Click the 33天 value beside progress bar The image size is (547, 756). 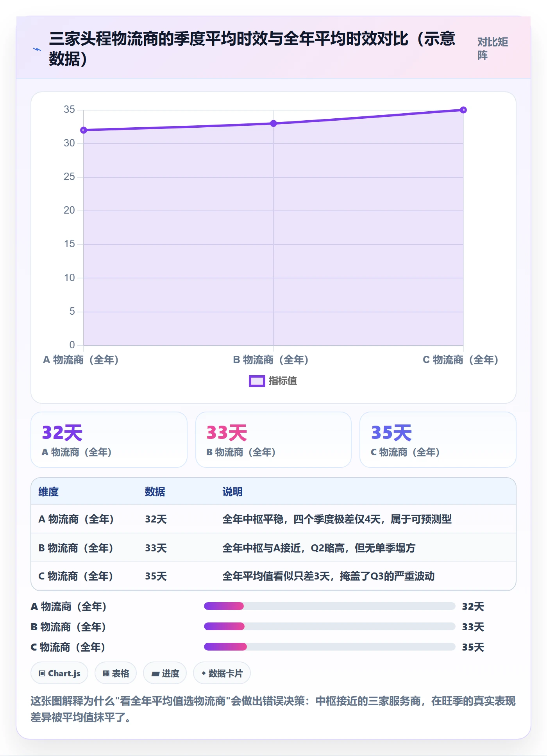(x=473, y=627)
